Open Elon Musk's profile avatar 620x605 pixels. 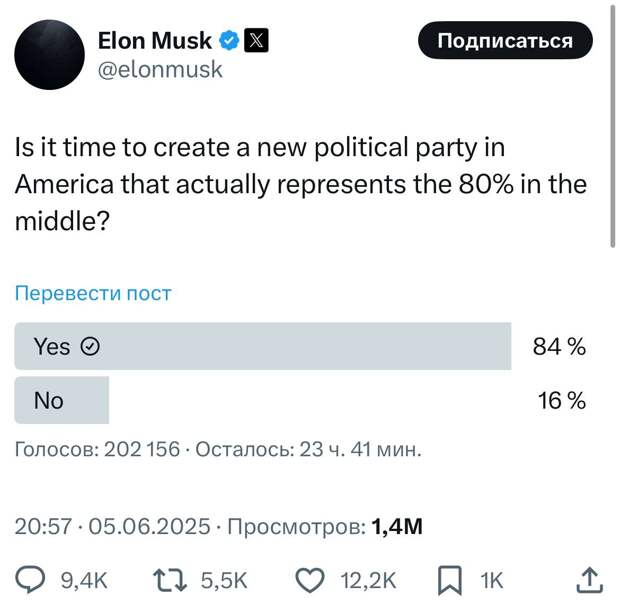coord(47,54)
